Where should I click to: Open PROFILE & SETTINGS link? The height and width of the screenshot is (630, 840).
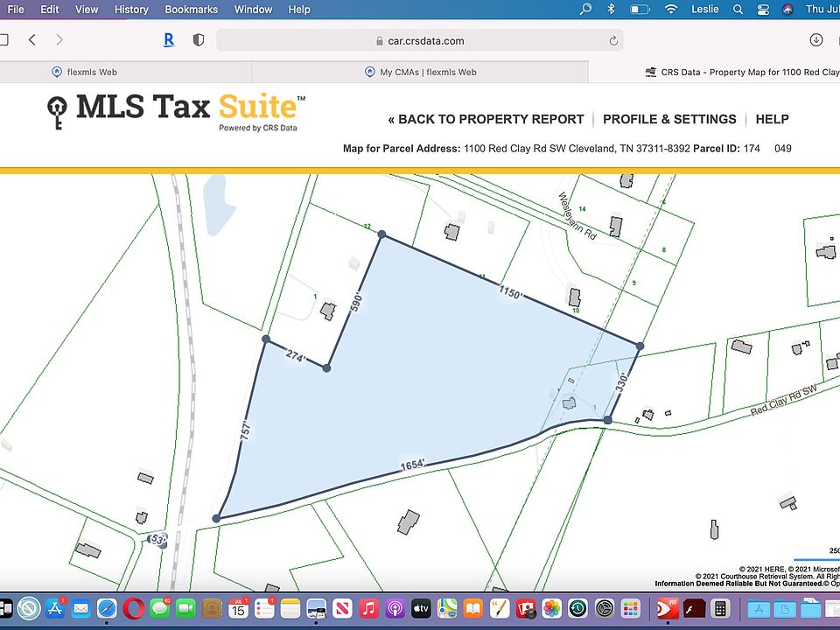click(669, 119)
